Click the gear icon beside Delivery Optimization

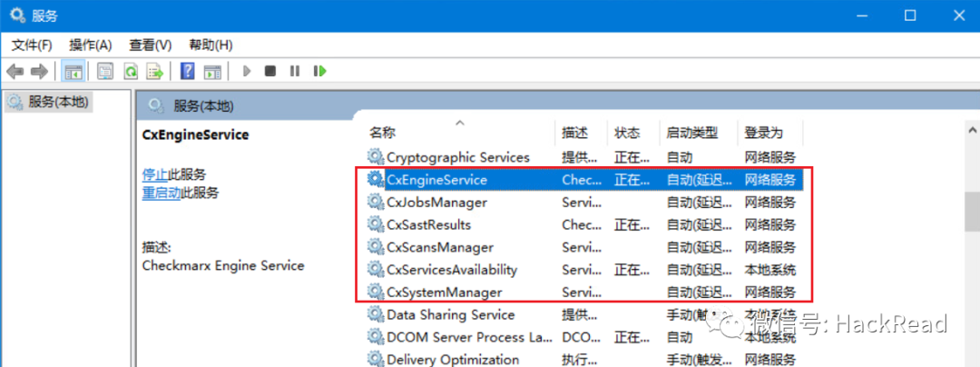[x=376, y=360]
